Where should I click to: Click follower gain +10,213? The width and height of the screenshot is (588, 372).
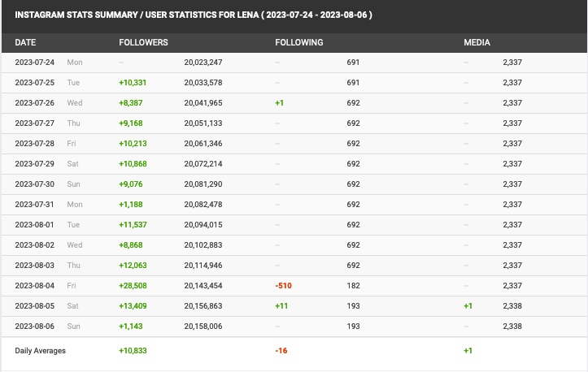tap(133, 144)
